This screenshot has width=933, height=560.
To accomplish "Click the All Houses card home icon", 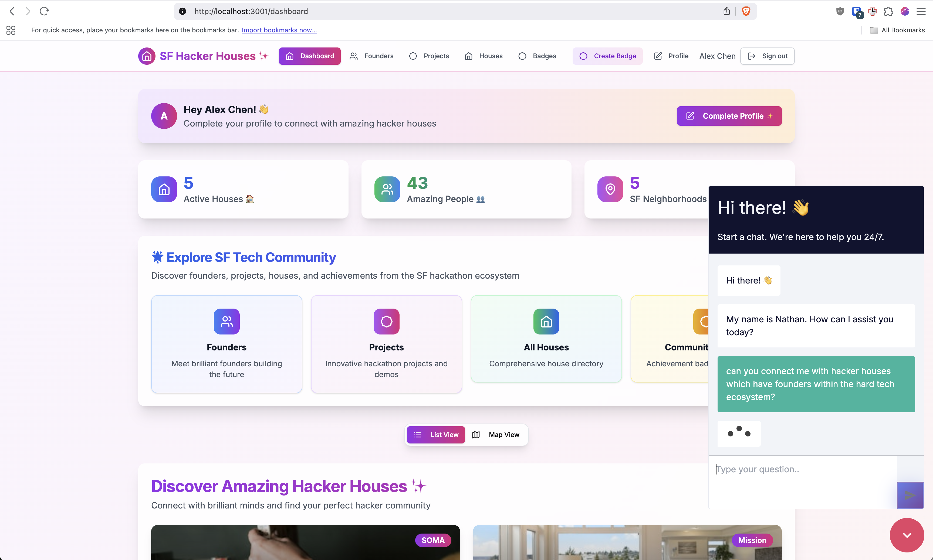I will pos(546,322).
